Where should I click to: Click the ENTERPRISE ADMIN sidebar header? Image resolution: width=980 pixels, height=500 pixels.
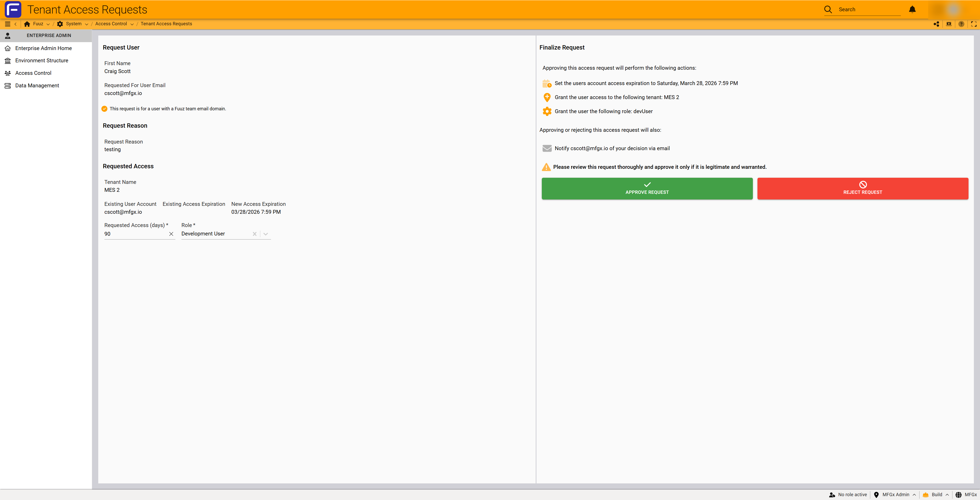point(46,35)
